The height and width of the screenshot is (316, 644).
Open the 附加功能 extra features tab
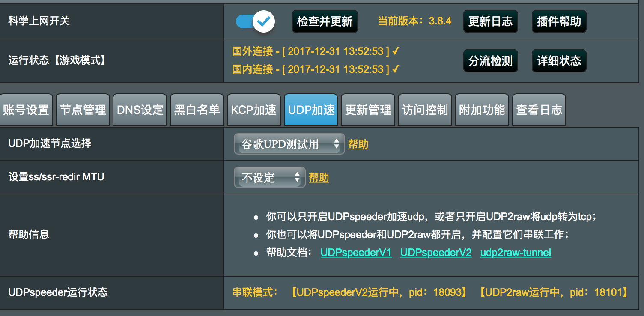[x=481, y=110]
